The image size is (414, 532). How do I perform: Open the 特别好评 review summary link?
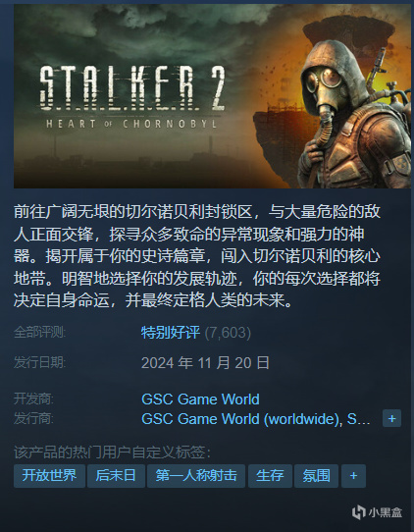click(x=171, y=333)
